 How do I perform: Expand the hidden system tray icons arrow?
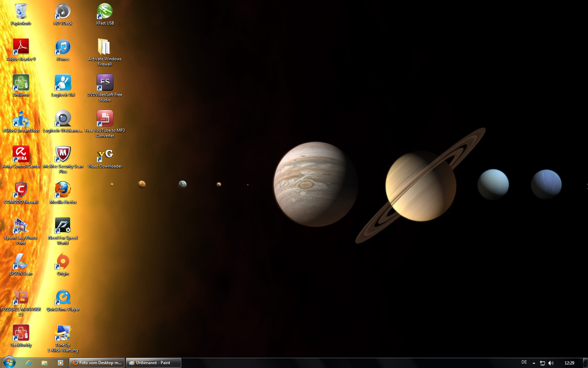point(534,363)
